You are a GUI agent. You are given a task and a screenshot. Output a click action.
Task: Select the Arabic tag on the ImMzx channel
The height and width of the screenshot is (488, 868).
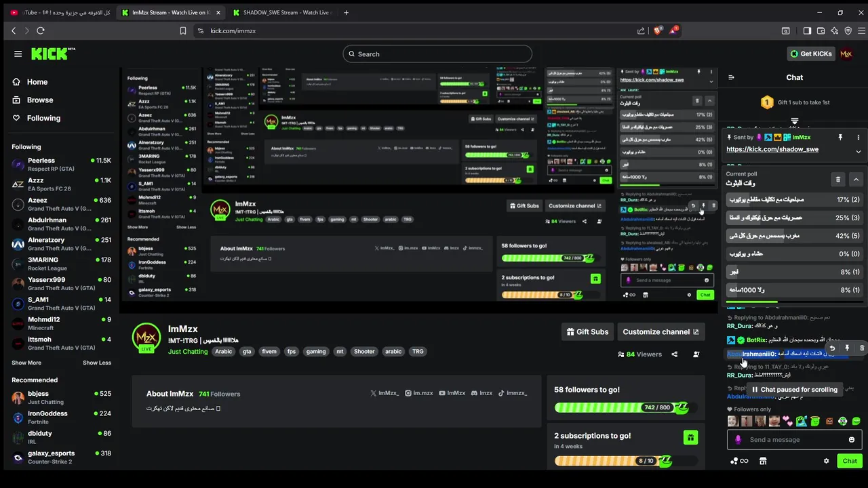(x=224, y=352)
